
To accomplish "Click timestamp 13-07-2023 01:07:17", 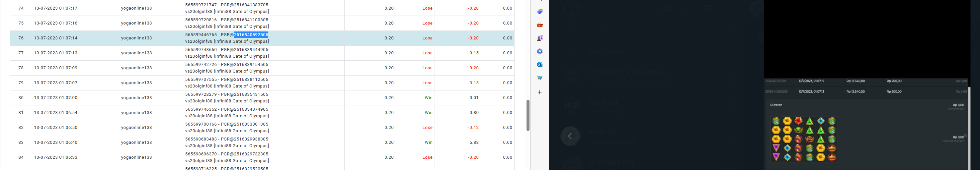I will 55,8.
